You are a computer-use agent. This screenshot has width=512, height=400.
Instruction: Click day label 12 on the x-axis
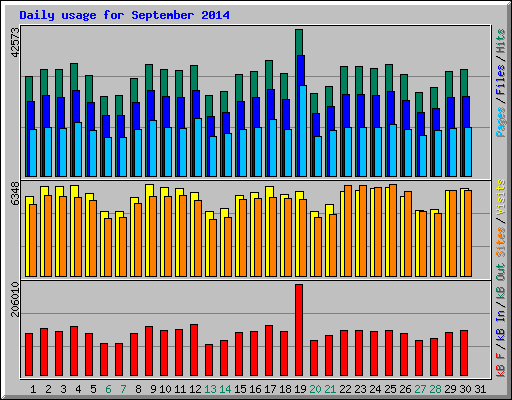pyautogui.click(x=195, y=389)
